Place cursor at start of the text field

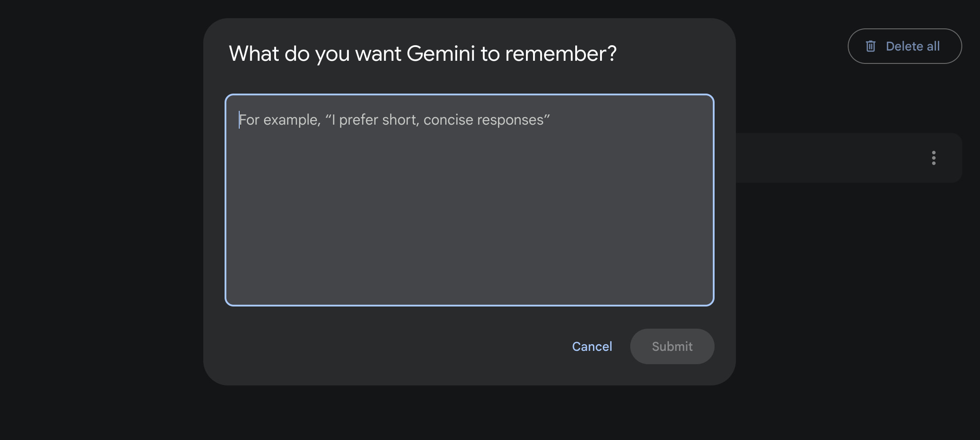(x=240, y=120)
